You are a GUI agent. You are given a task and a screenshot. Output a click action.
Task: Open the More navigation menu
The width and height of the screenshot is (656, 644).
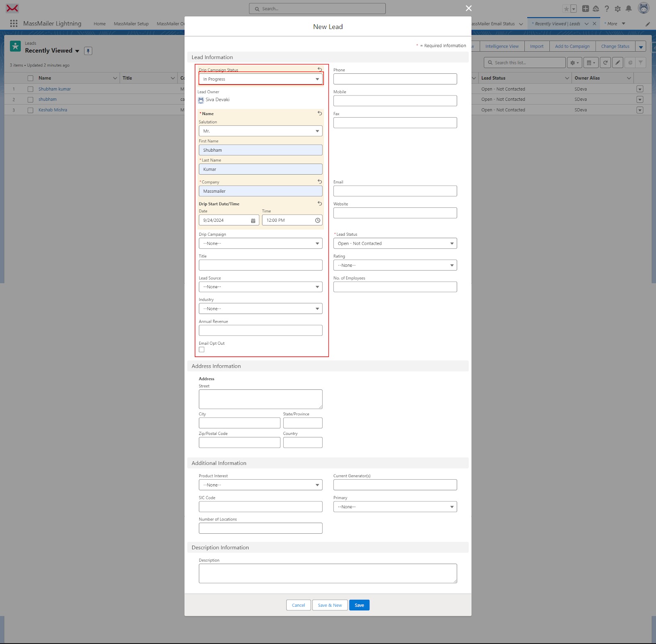tap(615, 24)
